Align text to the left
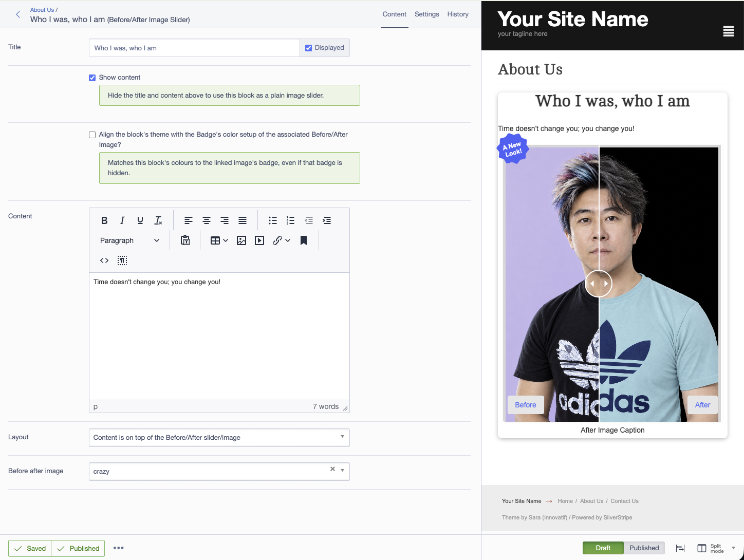744x560 pixels. 189,220
